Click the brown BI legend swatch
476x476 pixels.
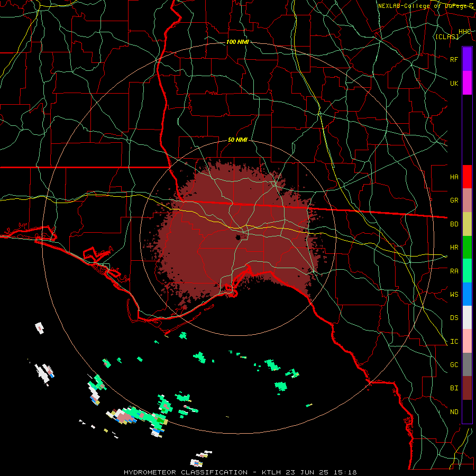pyautogui.click(x=467, y=388)
